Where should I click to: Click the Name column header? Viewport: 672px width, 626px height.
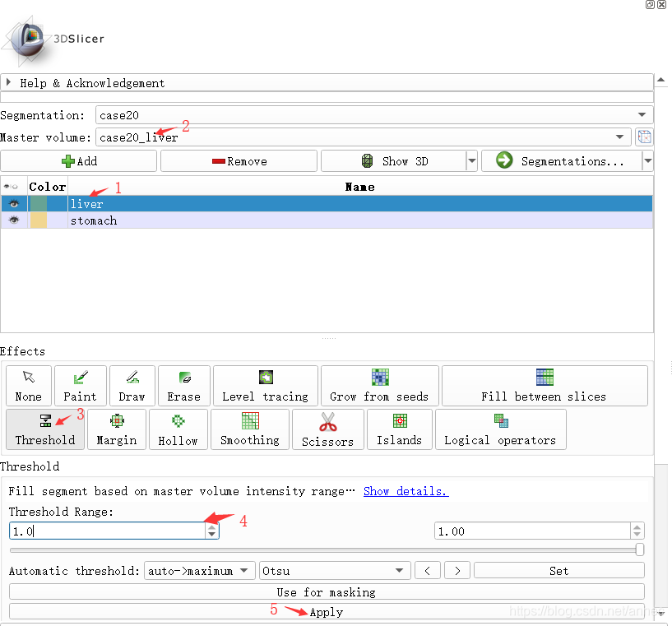[360, 187]
